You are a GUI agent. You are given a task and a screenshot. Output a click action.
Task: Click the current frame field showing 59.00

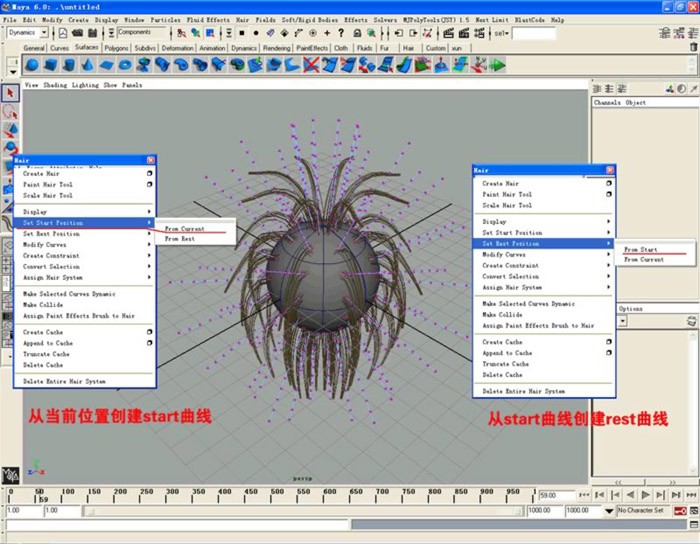point(556,495)
